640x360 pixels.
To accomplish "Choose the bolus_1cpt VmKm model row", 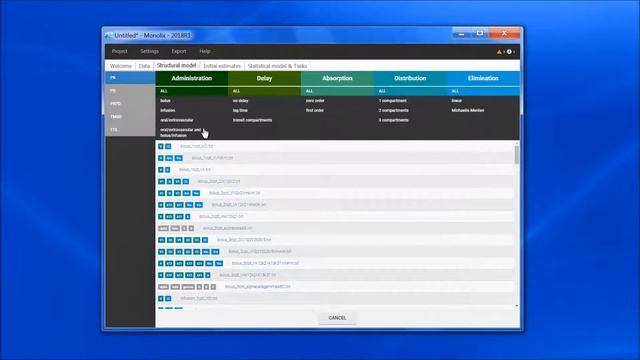I will point(335,158).
